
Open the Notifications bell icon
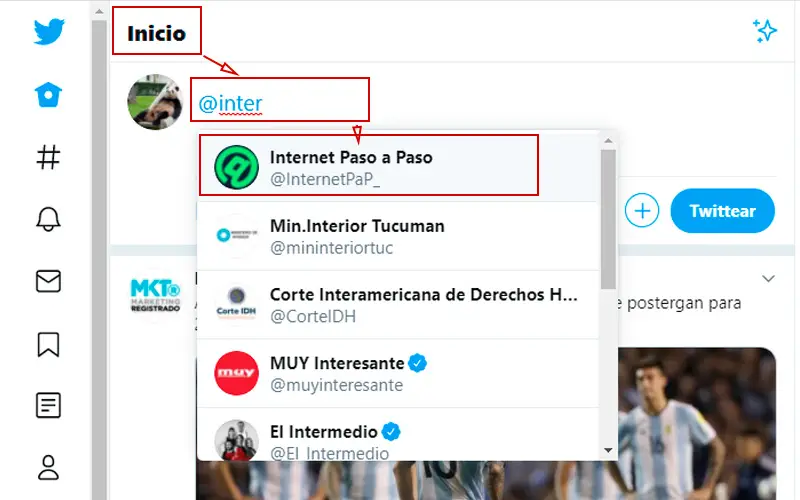coord(48,219)
